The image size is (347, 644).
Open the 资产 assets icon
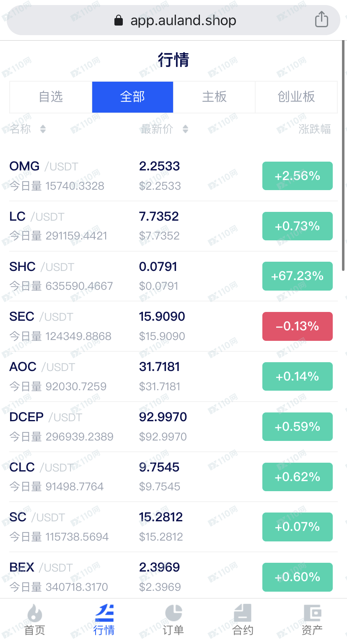click(x=312, y=613)
